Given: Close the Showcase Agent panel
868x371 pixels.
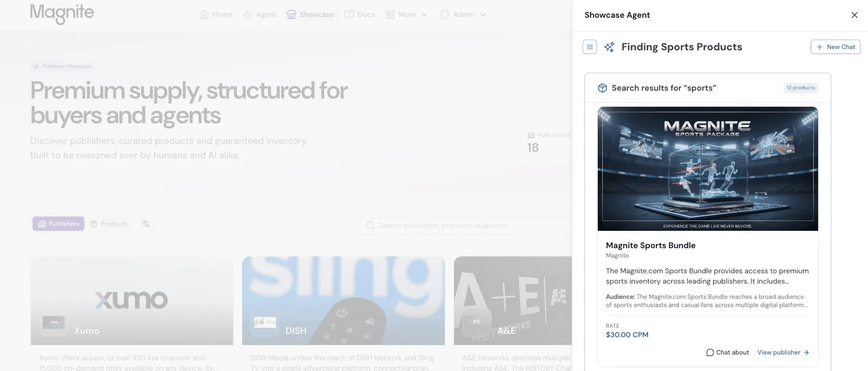Looking at the screenshot, I should click(854, 15).
